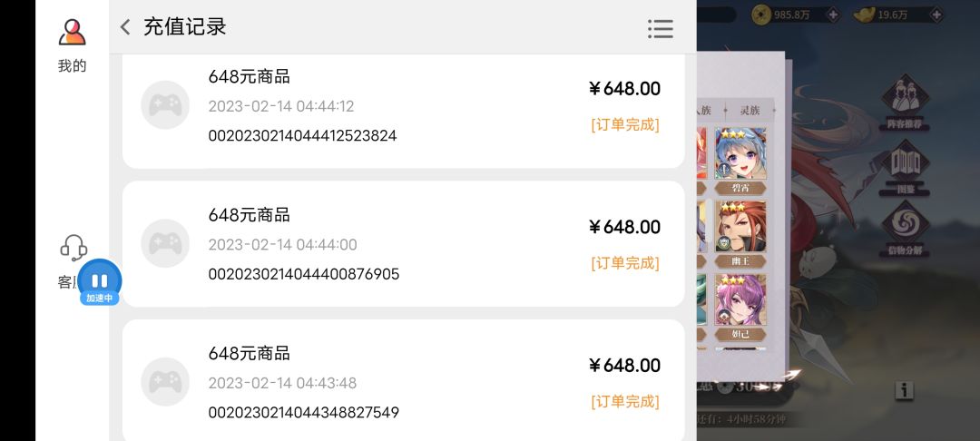The image size is (980, 441).
Task: Add more ingots with plus button
Action: pos(936,15)
